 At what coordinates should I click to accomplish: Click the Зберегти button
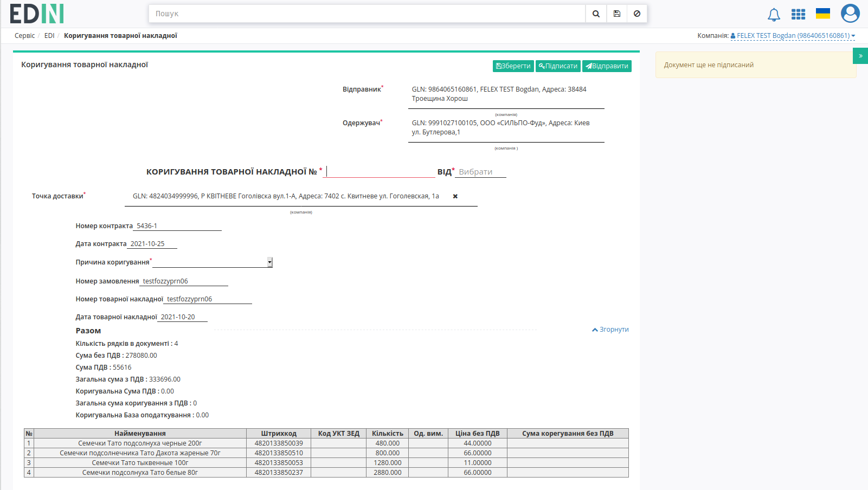tap(513, 66)
